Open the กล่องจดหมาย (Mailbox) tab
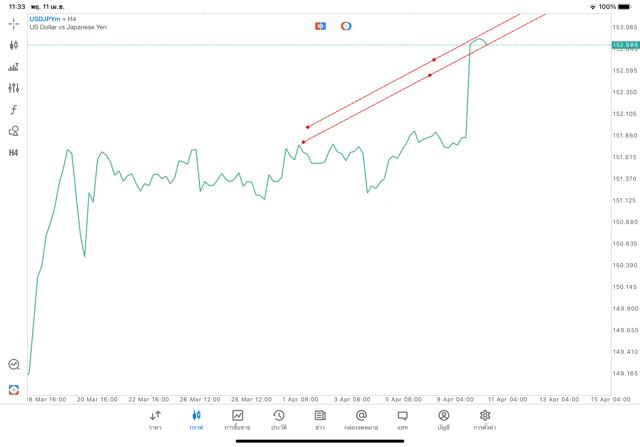640x447 pixels. tap(361, 420)
